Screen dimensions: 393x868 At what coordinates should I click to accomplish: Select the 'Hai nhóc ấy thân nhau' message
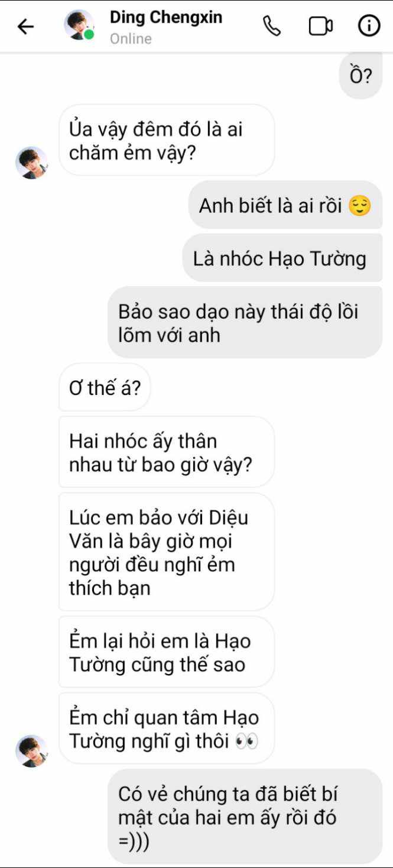[x=167, y=452]
